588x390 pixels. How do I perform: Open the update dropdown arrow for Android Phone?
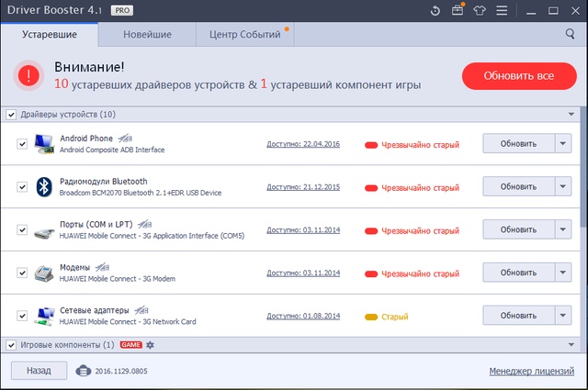tap(563, 143)
